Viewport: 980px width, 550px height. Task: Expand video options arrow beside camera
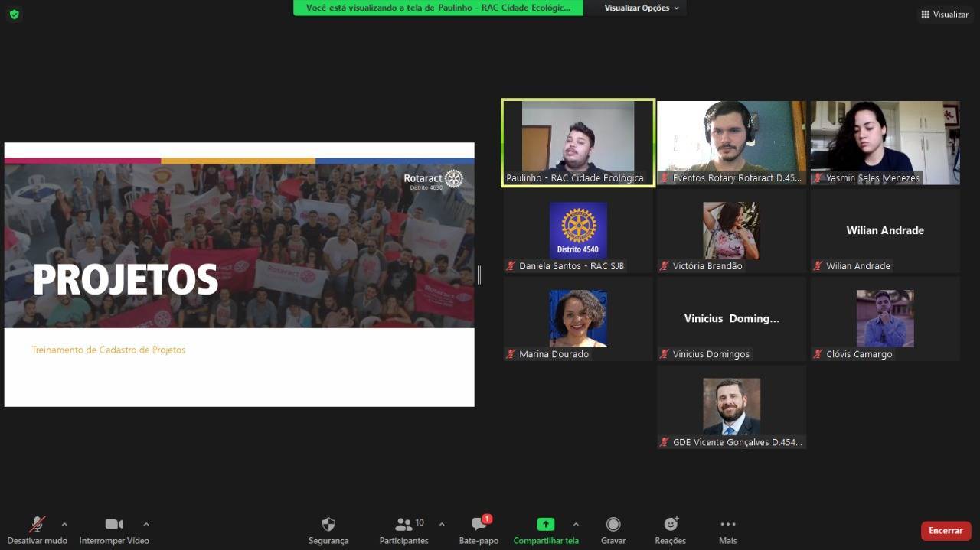[146, 524]
